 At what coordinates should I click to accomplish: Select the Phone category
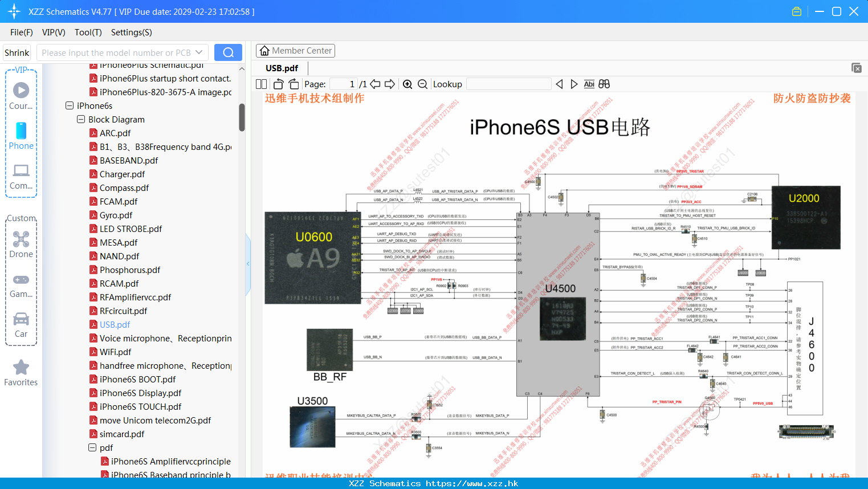tap(21, 136)
